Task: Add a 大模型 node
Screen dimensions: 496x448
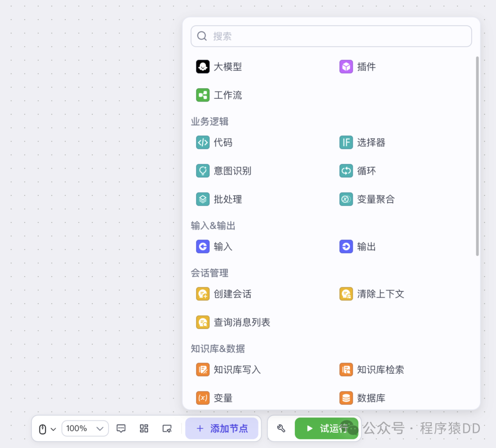Action: click(219, 67)
